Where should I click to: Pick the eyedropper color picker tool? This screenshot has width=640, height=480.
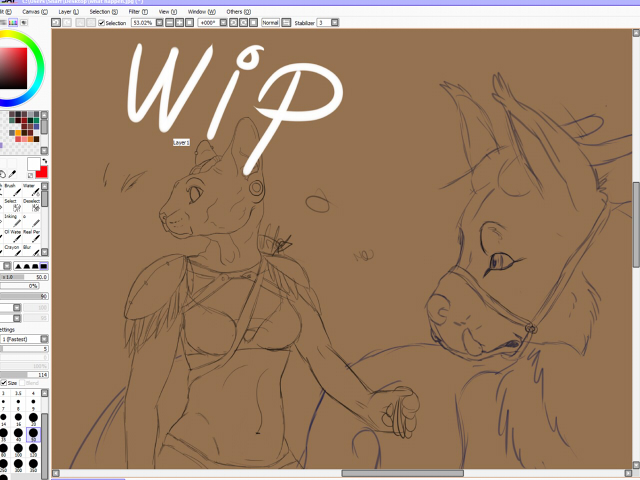(x=12, y=175)
